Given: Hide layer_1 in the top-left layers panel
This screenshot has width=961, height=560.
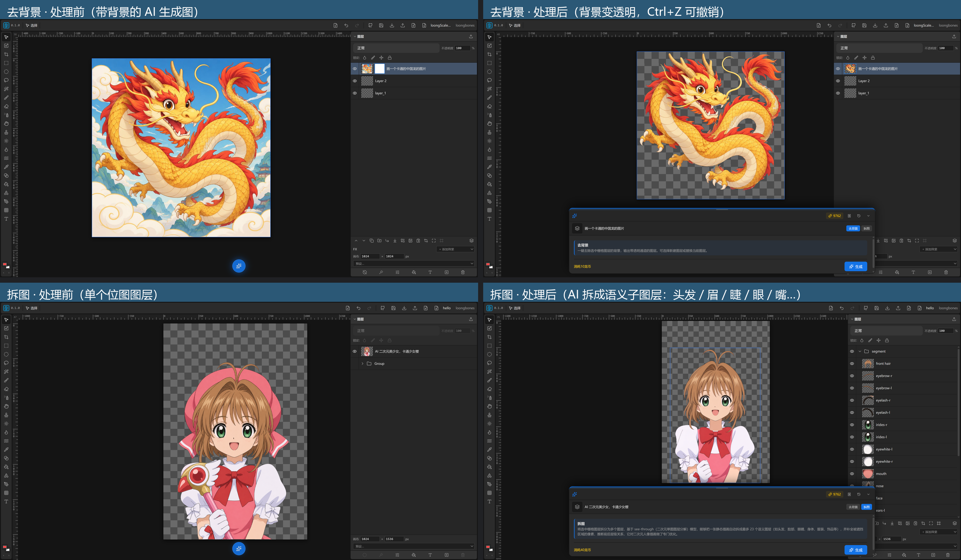Looking at the screenshot, I should [355, 93].
